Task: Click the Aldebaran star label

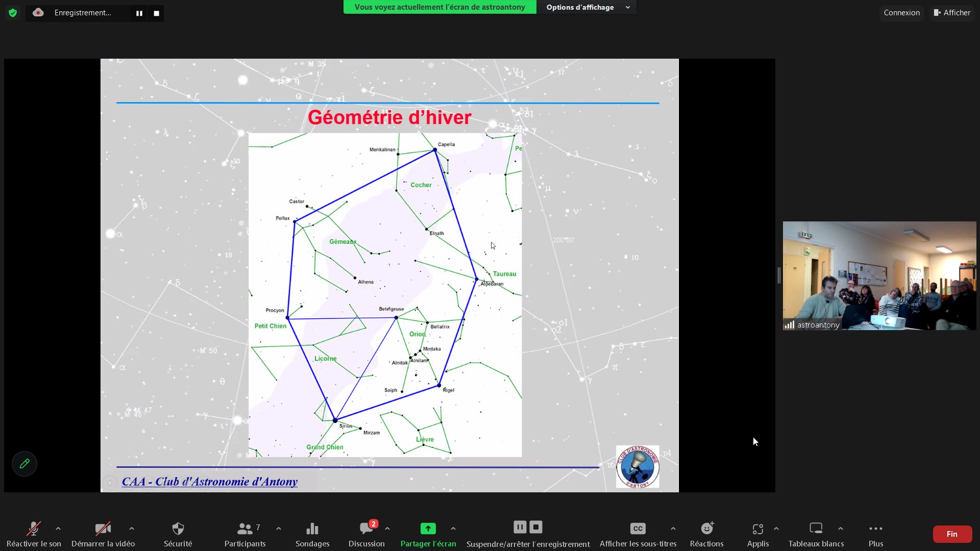Action: 492,284
